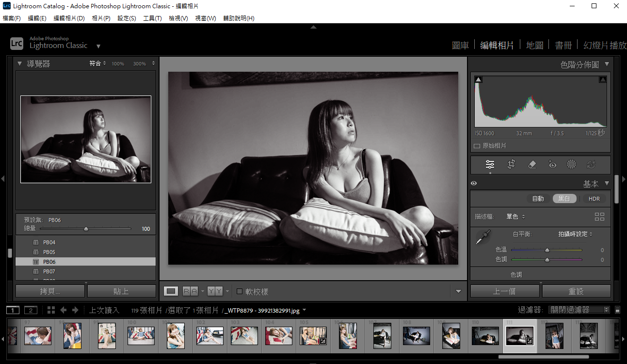Open the white balance As Shot dropdown
627x364 pixels.
[575, 234]
